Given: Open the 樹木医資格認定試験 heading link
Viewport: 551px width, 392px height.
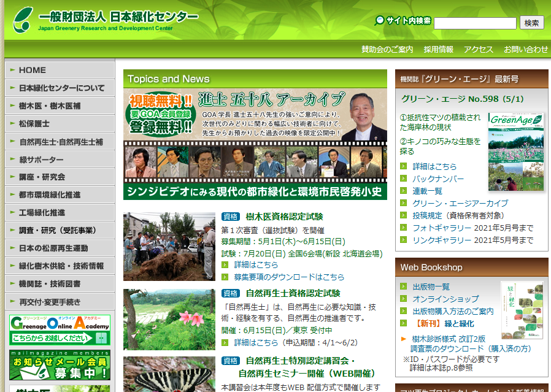Looking at the screenshot, I should [x=284, y=217].
